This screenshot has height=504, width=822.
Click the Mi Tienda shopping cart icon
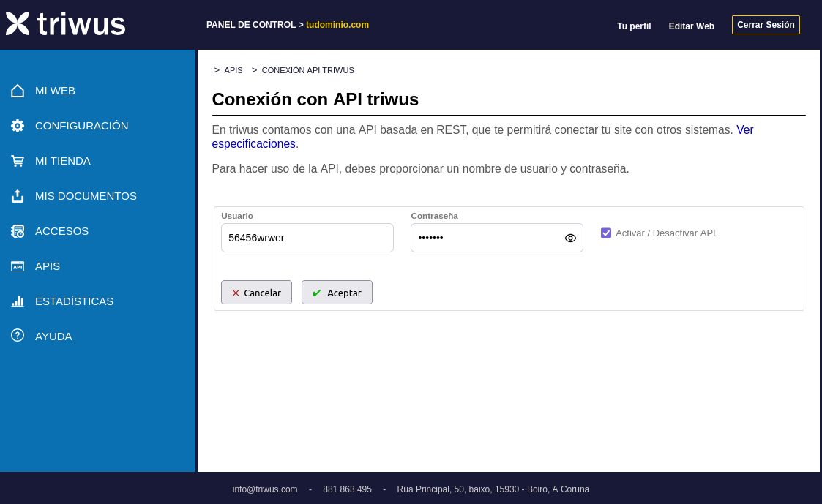pyautogui.click(x=18, y=161)
